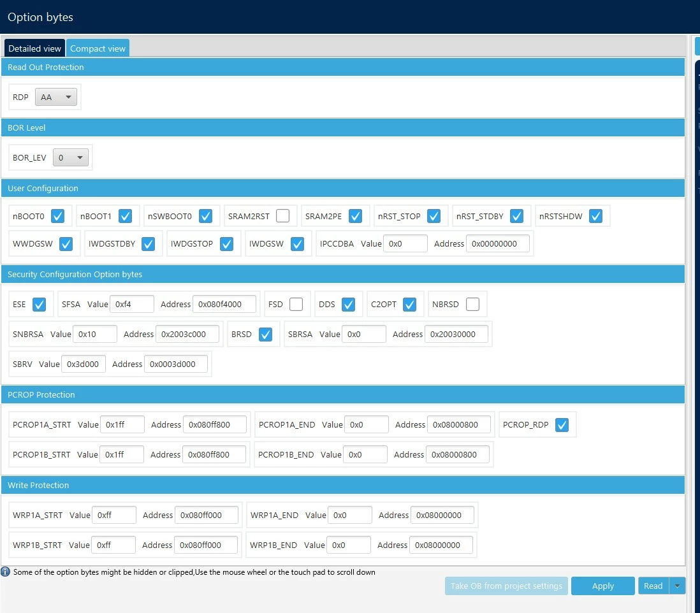The width and height of the screenshot is (700, 613).
Task: Click the SBRV Value field 0x3d000
Action: 84,364
